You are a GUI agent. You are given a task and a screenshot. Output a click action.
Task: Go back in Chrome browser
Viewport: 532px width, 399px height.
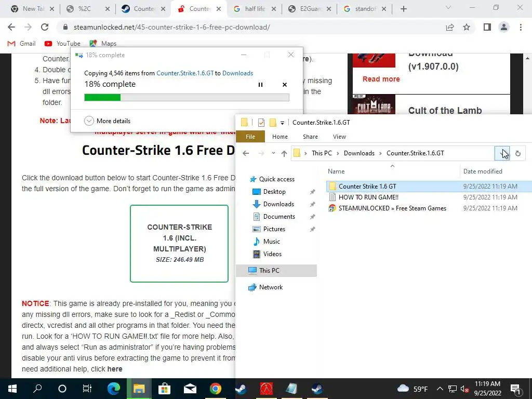point(11,27)
